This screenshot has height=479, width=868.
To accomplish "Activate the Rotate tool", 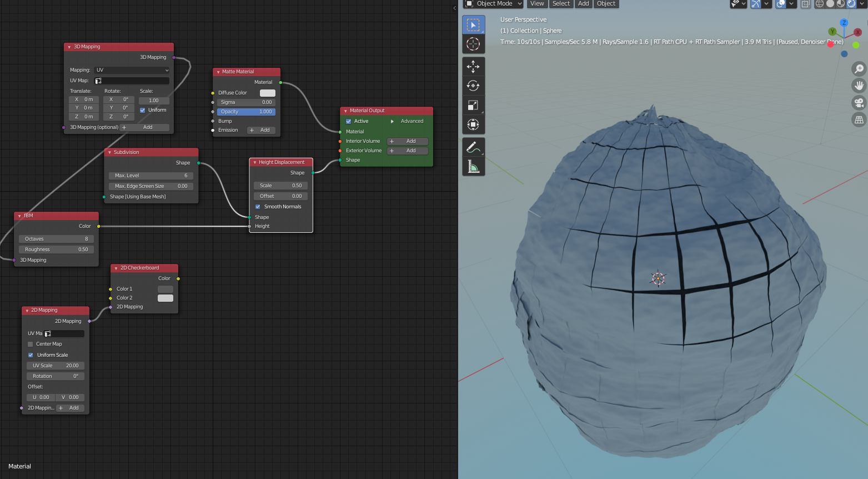I will tap(473, 86).
